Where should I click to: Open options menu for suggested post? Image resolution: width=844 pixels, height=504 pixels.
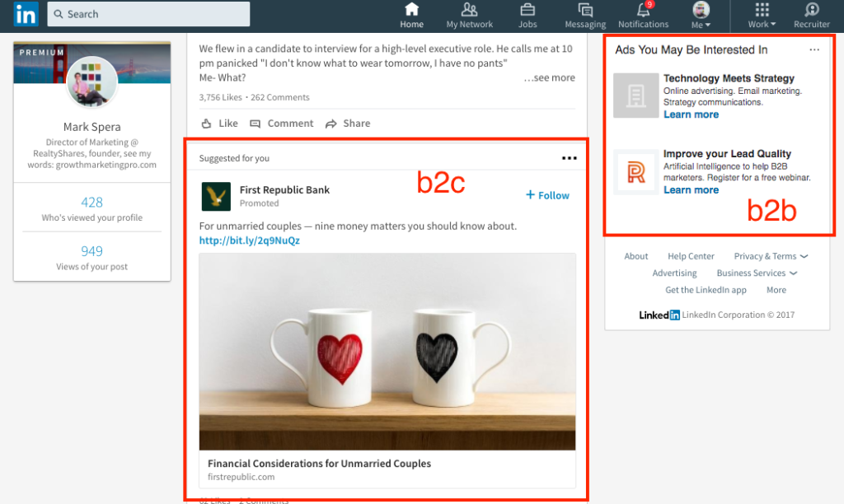(569, 158)
